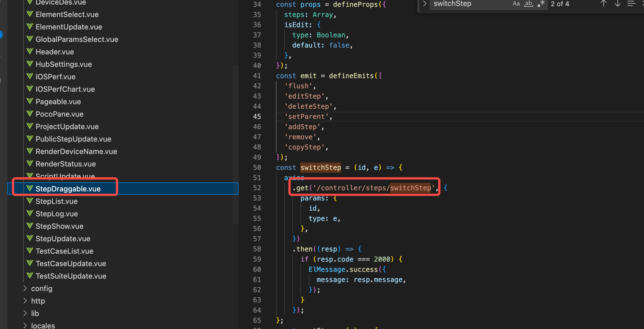
Task: Click the Find in Selection icon
Action: coord(631,4)
